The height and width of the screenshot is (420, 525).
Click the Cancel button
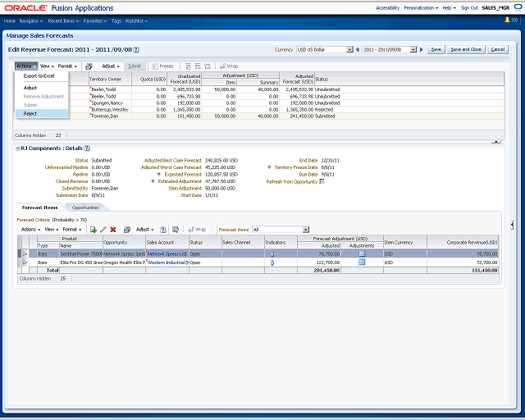pos(498,49)
